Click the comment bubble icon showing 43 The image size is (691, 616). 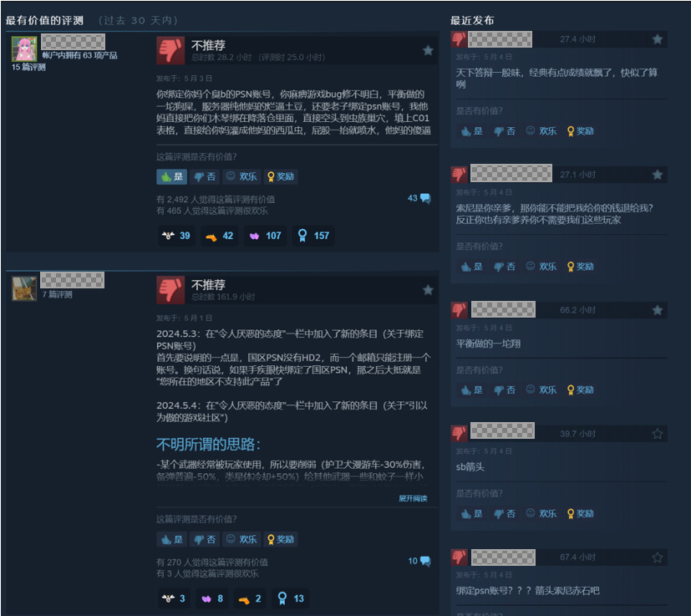point(425,198)
